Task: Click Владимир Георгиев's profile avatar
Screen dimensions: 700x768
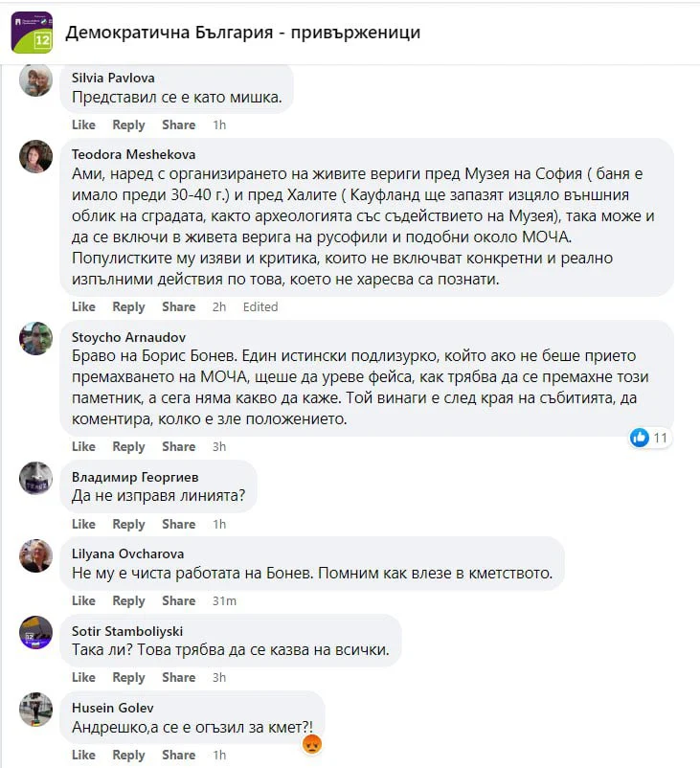Action: click(36, 478)
